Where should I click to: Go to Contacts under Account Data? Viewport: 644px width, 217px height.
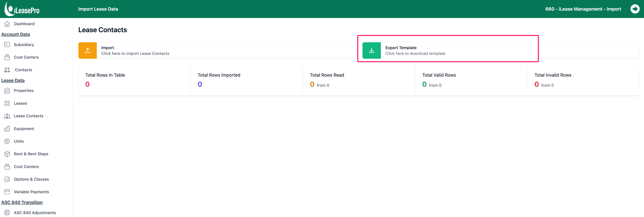24,70
